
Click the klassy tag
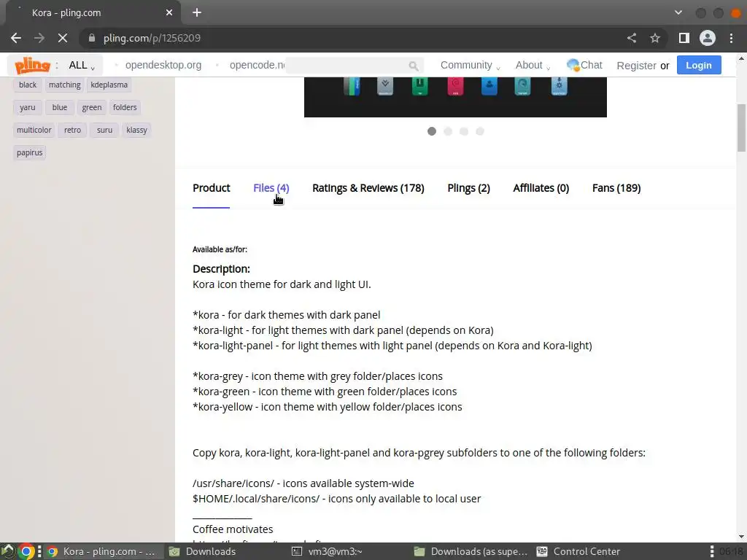pyautogui.click(x=136, y=130)
